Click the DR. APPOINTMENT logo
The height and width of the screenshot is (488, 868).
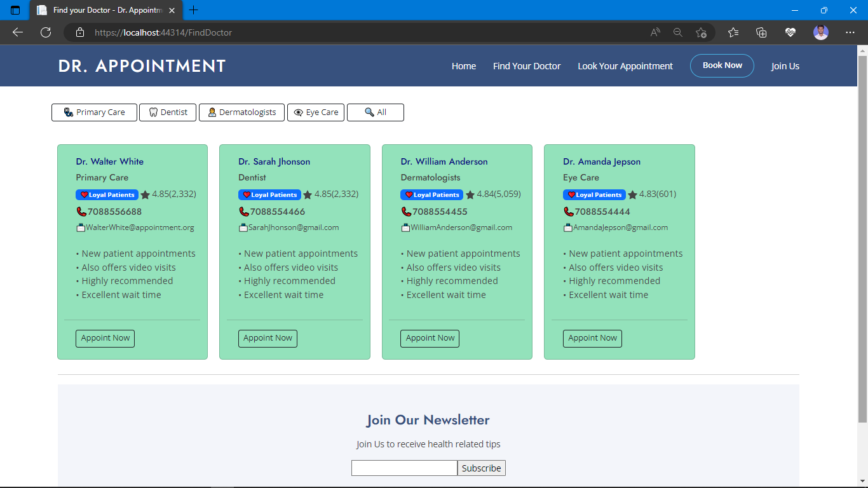142,66
